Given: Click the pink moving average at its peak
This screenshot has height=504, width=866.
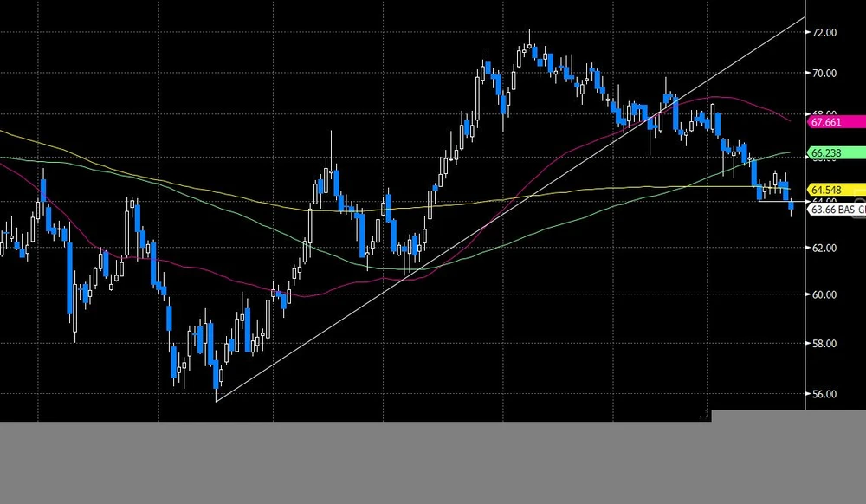Looking at the screenshot, I should [714, 97].
